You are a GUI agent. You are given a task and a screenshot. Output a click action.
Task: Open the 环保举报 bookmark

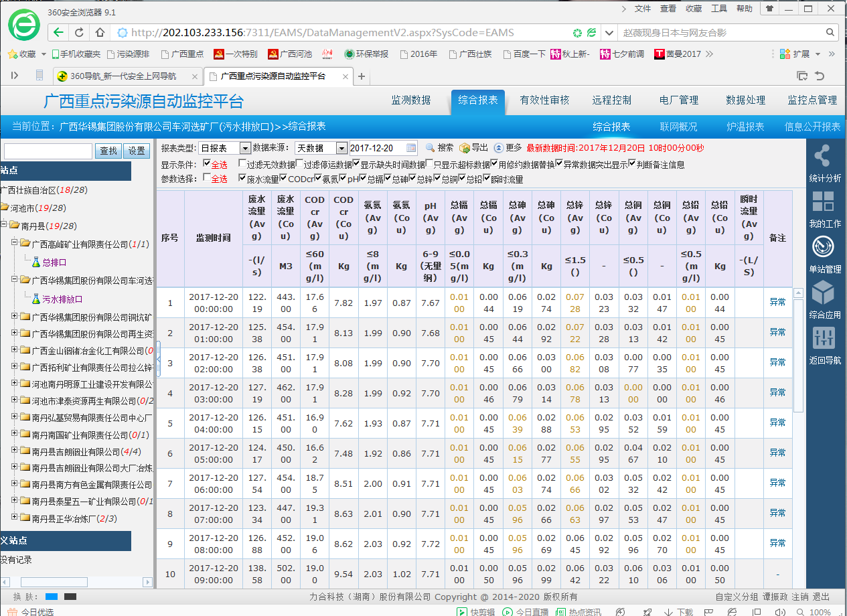pos(366,54)
